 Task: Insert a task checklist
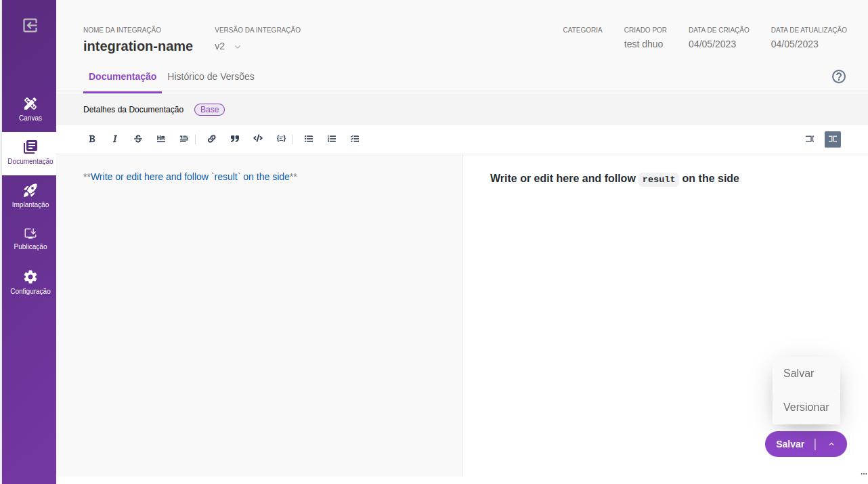point(355,139)
